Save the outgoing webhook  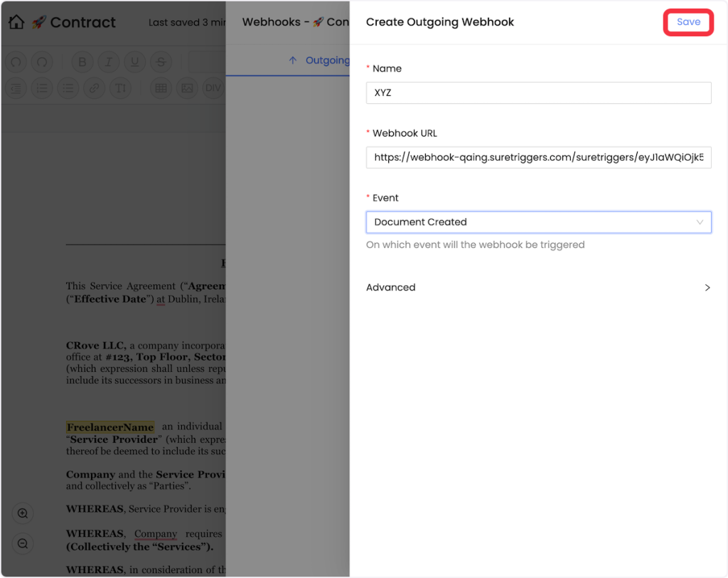click(687, 22)
